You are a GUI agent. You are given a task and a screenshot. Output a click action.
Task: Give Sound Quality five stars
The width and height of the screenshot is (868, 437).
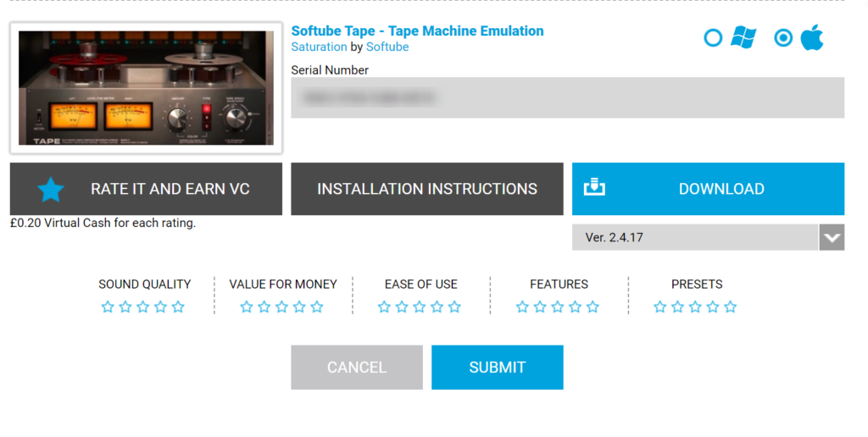(x=178, y=307)
